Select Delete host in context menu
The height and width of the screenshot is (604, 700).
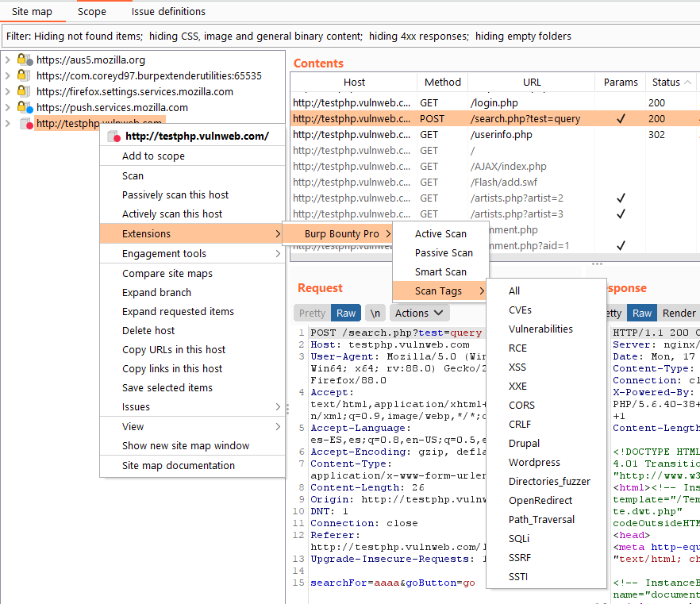coord(192,330)
